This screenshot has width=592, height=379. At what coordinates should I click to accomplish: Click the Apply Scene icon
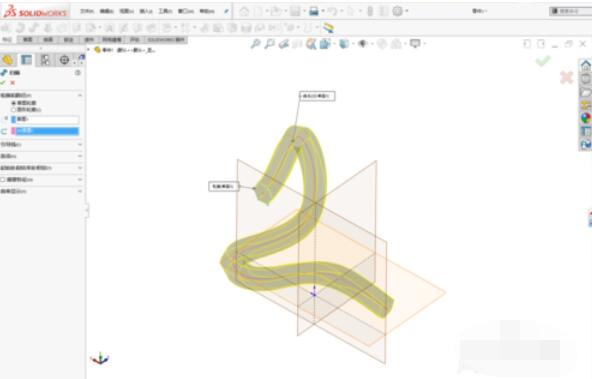pyautogui.click(x=396, y=44)
